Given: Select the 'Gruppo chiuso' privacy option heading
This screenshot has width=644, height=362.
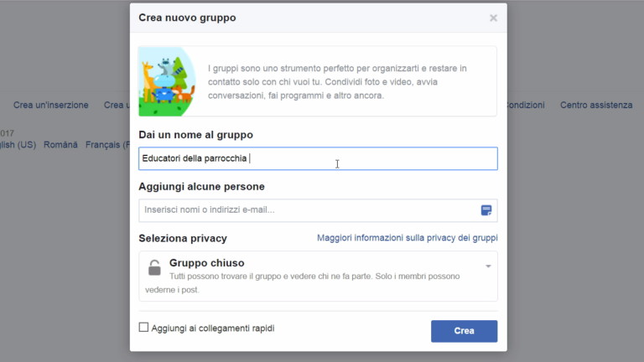Looking at the screenshot, I should coord(206,263).
